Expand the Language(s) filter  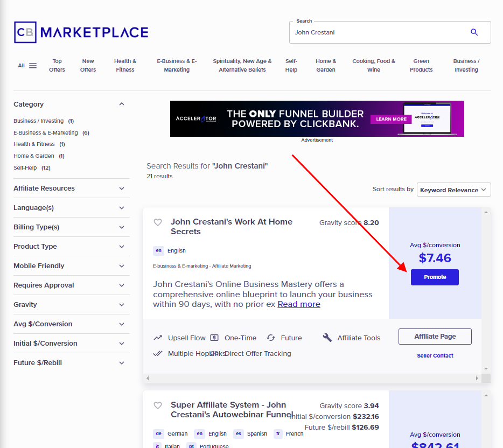[x=122, y=208]
